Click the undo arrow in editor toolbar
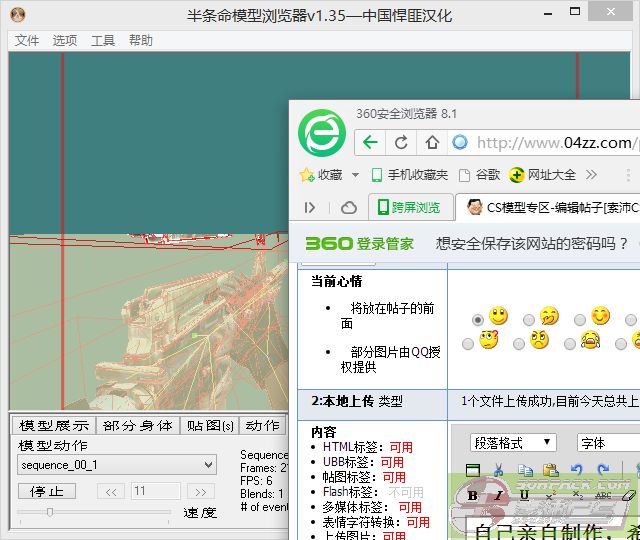 tap(576, 470)
